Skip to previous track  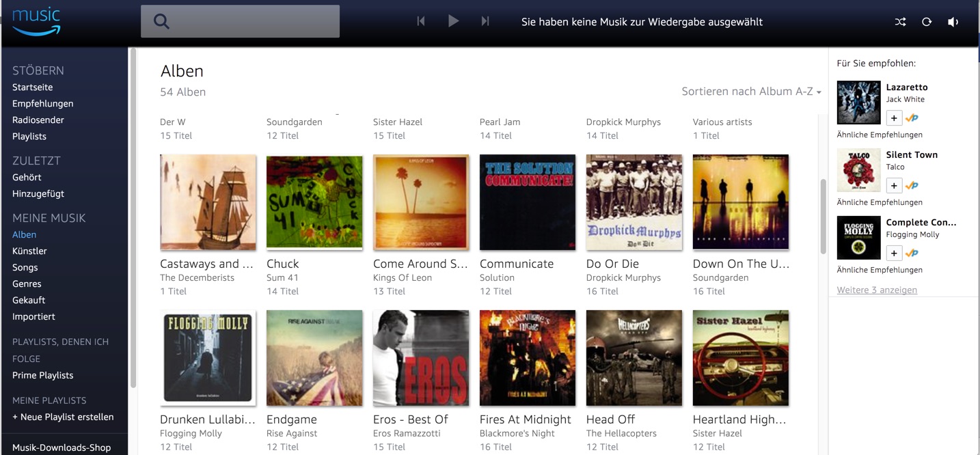(x=421, y=21)
